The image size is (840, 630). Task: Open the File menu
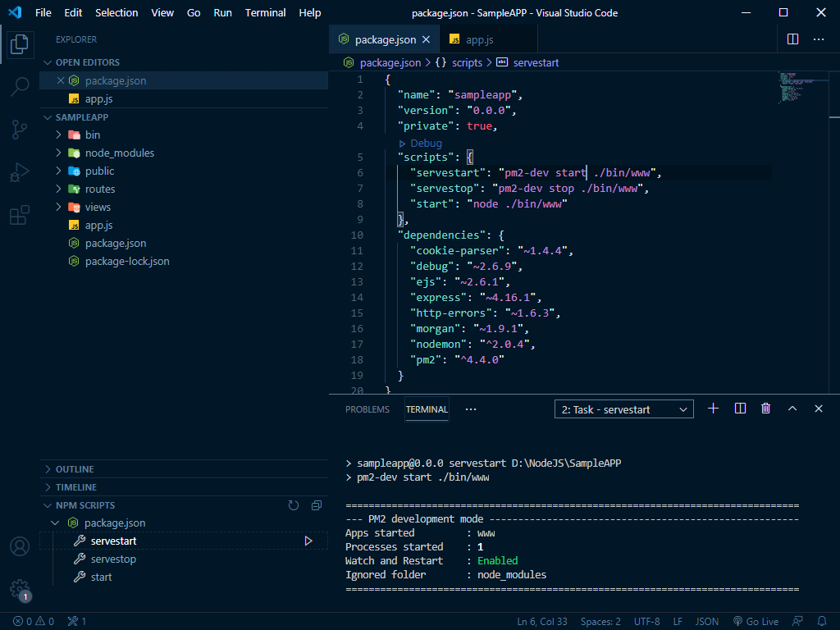click(x=43, y=12)
